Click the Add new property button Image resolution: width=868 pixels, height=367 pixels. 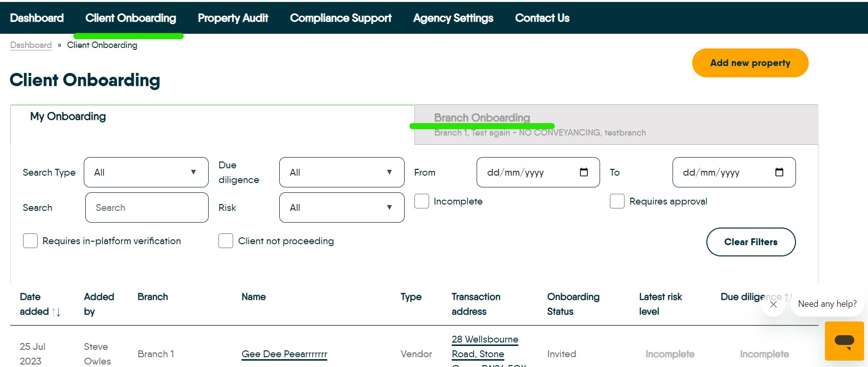click(750, 63)
